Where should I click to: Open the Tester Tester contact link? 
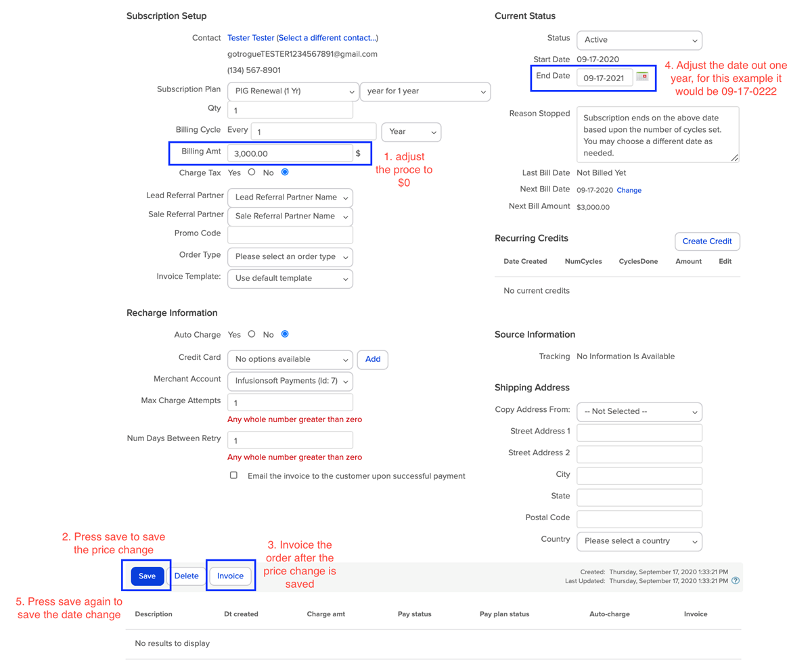coord(251,38)
